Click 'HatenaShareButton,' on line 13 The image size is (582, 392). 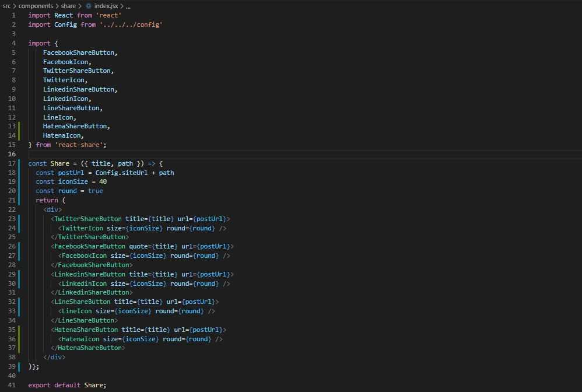point(76,126)
